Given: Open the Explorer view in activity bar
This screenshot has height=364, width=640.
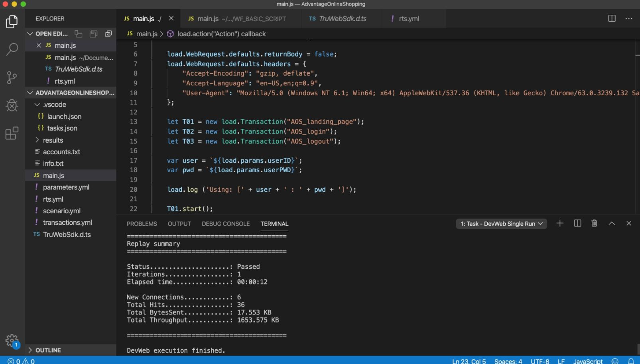Looking at the screenshot, I should (x=12, y=22).
